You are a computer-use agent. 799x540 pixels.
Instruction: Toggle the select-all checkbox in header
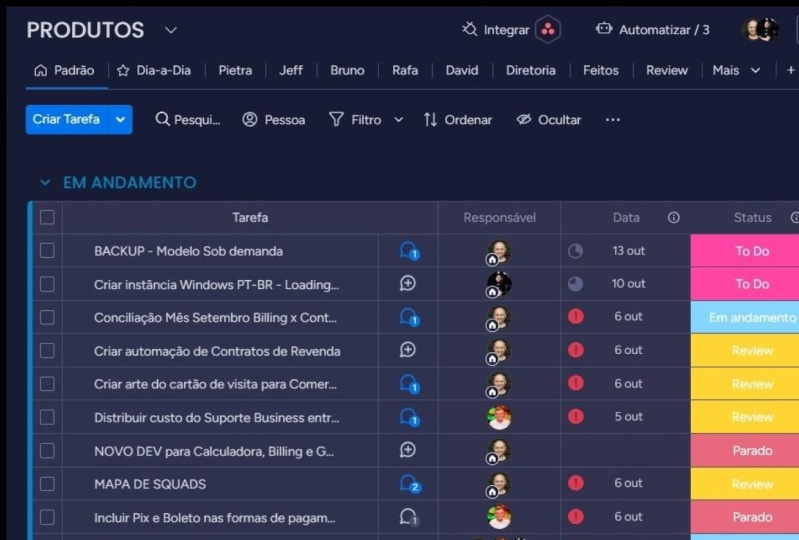coord(47,218)
